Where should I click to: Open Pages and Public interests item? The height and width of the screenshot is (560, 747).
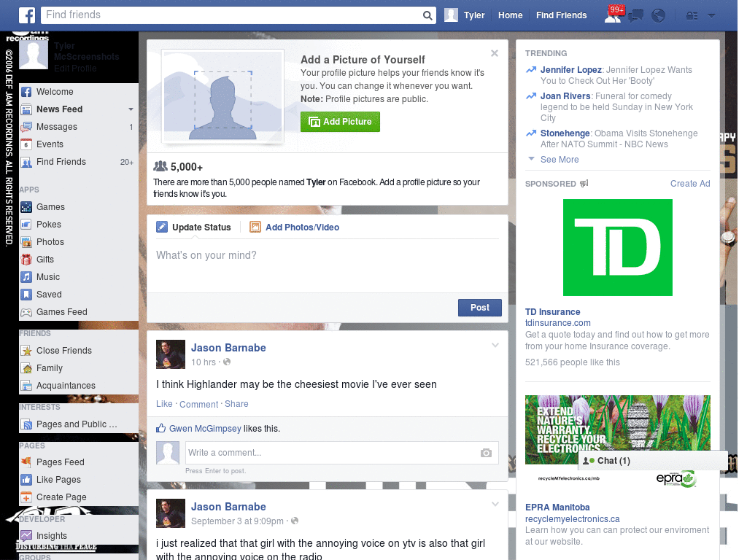[78, 424]
